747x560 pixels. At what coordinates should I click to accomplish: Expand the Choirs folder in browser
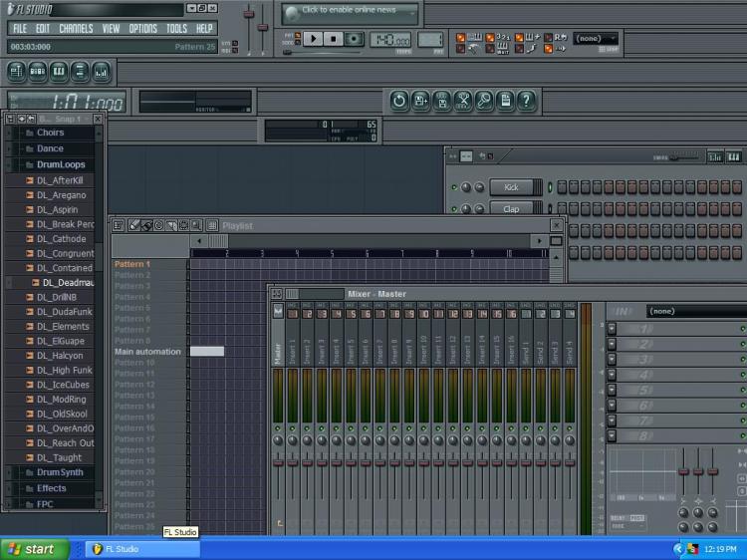coord(50,133)
